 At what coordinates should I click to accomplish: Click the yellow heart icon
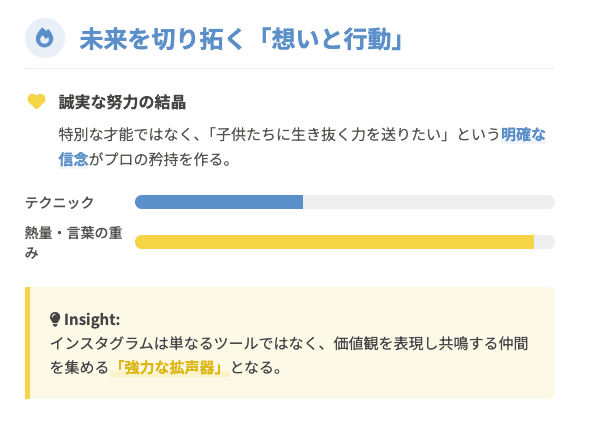click(37, 102)
